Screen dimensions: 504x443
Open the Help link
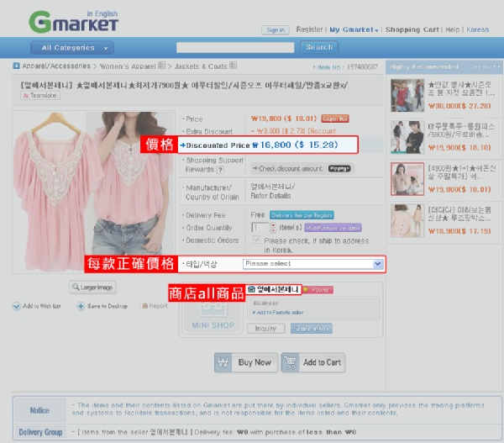coord(452,29)
